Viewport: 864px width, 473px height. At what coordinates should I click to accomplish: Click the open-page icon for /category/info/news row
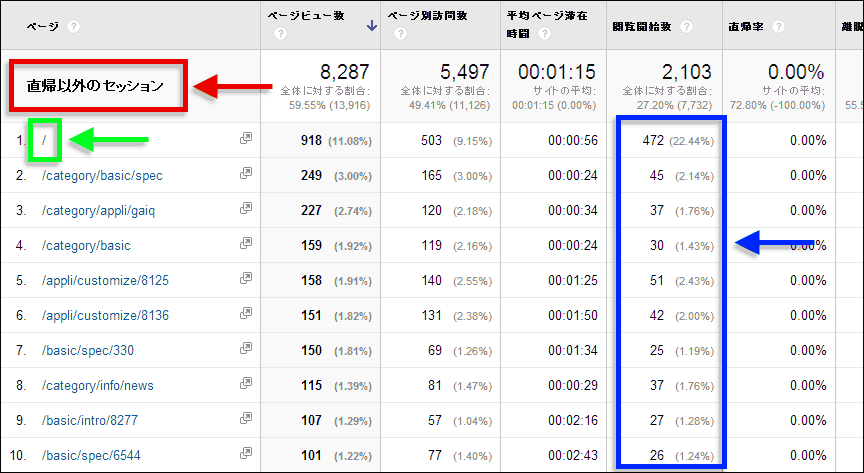click(x=245, y=385)
